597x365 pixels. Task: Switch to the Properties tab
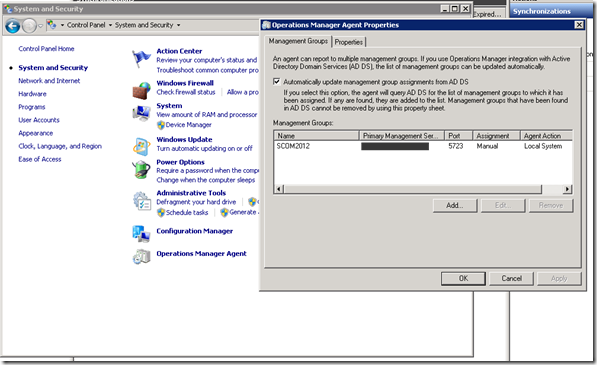click(x=348, y=42)
